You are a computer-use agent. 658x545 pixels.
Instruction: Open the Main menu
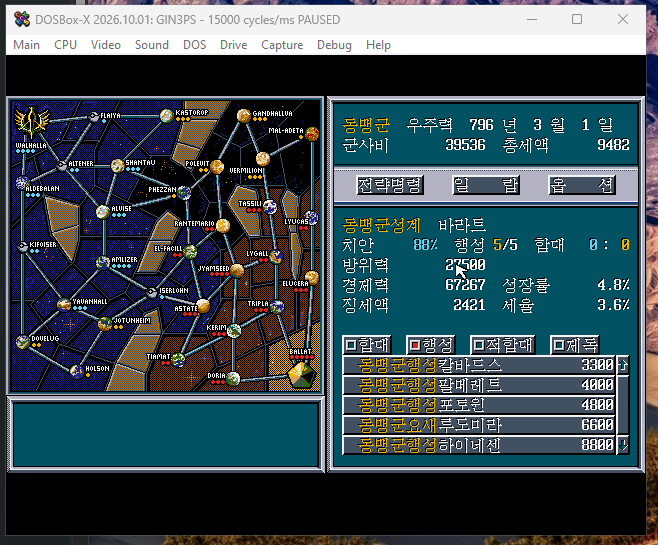pos(26,45)
